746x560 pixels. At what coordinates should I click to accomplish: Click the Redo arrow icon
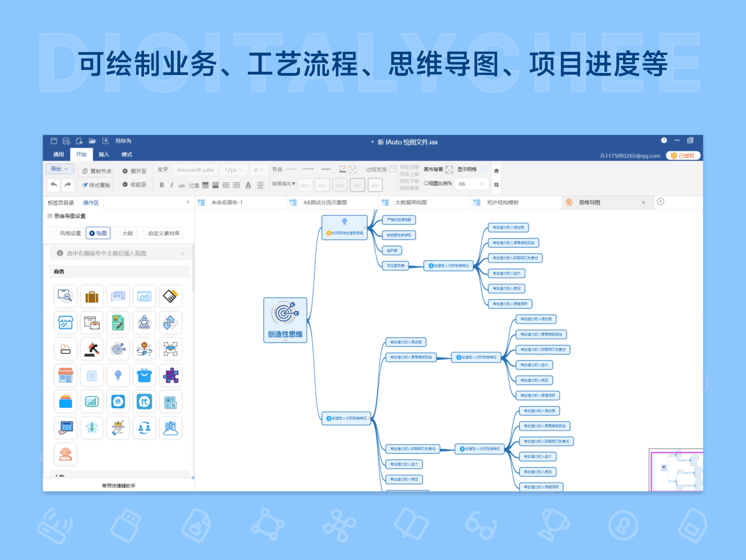pyautogui.click(x=68, y=185)
